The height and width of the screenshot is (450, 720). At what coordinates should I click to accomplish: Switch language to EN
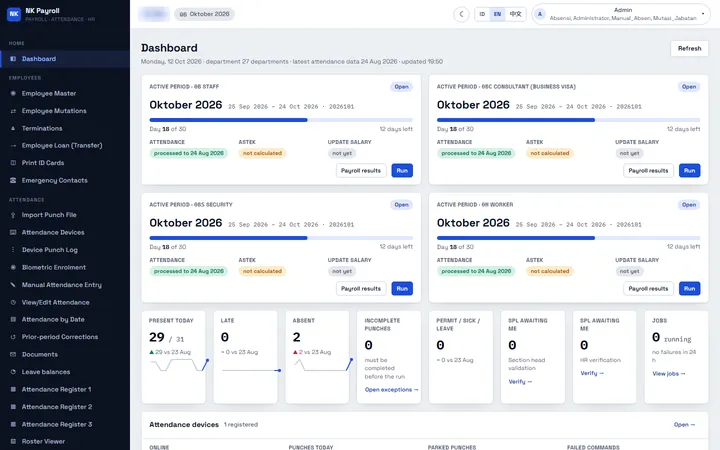(x=497, y=14)
